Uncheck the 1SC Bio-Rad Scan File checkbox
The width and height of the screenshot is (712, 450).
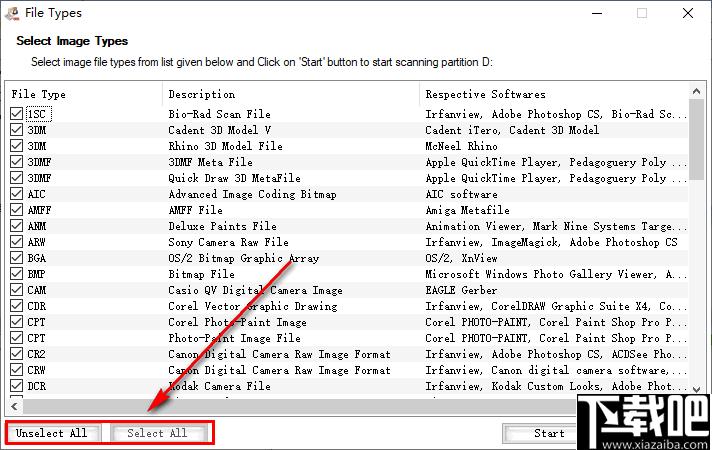16,114
